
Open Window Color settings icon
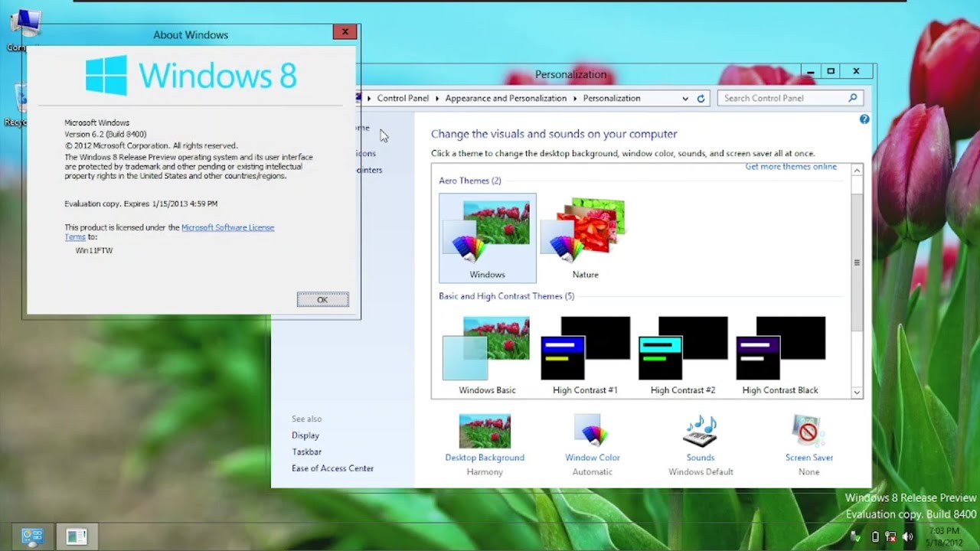coord(592,431)
